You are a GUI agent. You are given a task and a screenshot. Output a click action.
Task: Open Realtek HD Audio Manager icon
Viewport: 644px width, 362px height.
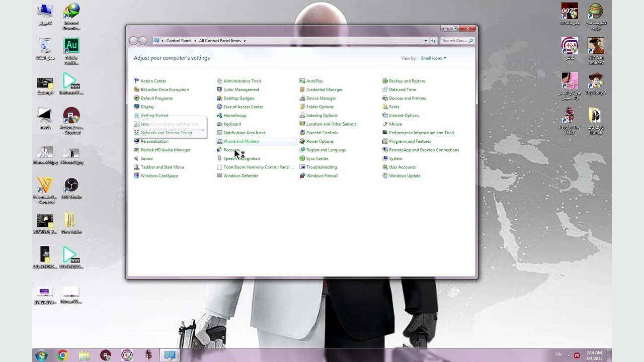point(136,150)
